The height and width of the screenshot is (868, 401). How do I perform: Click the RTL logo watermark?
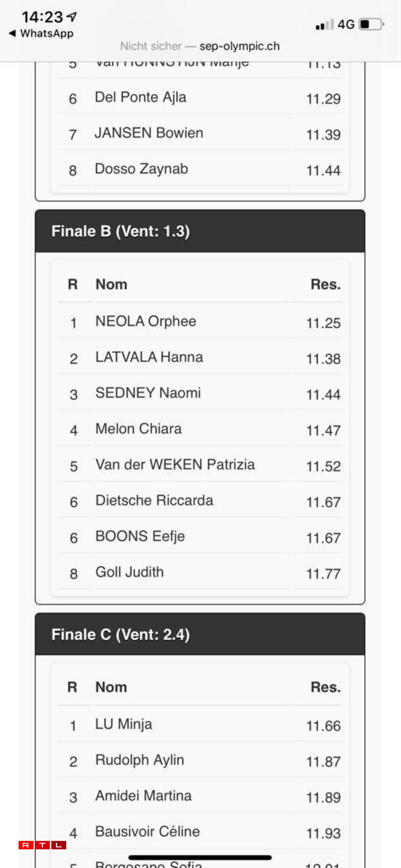[x=42, y=845]
